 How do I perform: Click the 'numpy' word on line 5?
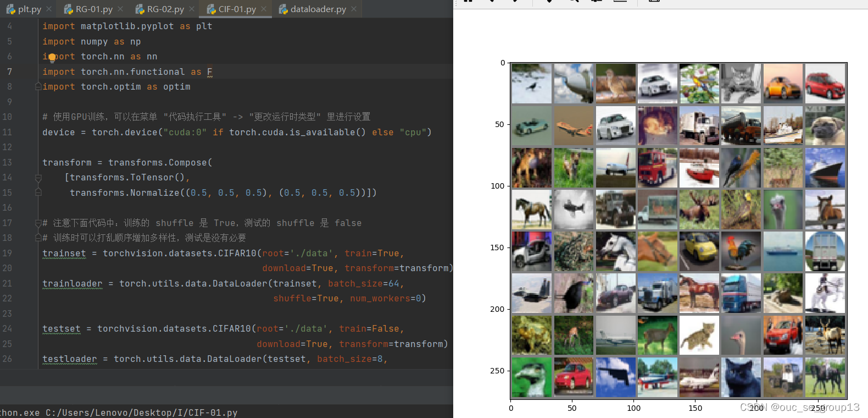coord(94,41)
